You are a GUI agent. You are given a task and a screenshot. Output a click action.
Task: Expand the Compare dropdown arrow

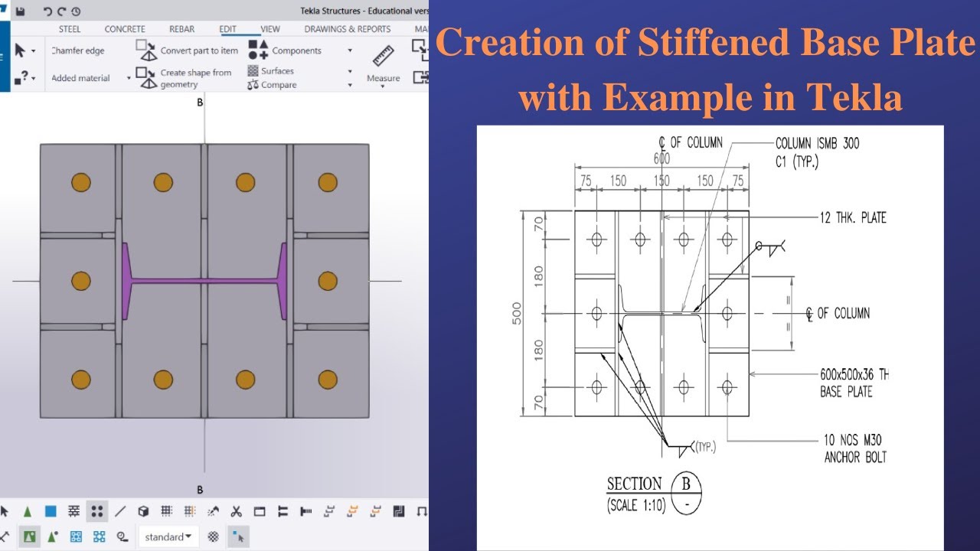click(350, 85)
